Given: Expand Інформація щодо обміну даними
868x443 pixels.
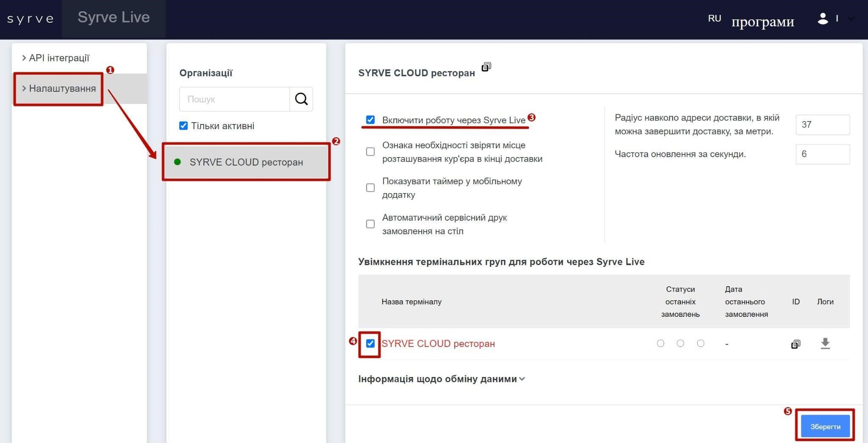Looking at the screenshot, I should [x=442, y=379].
